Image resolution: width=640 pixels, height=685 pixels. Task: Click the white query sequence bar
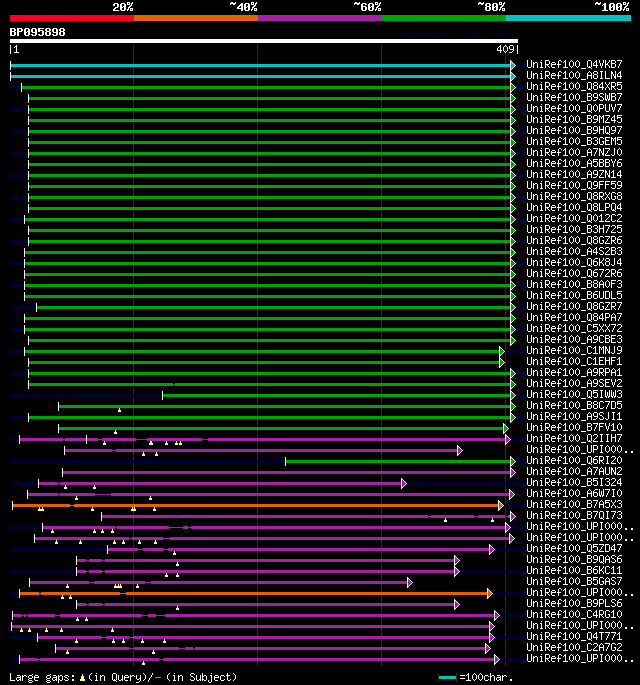(x=264, y=41)
